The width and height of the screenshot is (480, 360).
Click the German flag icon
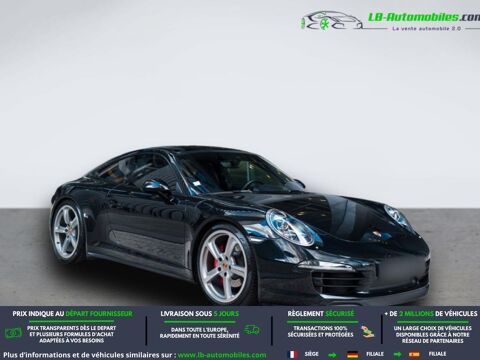point(352,354)
